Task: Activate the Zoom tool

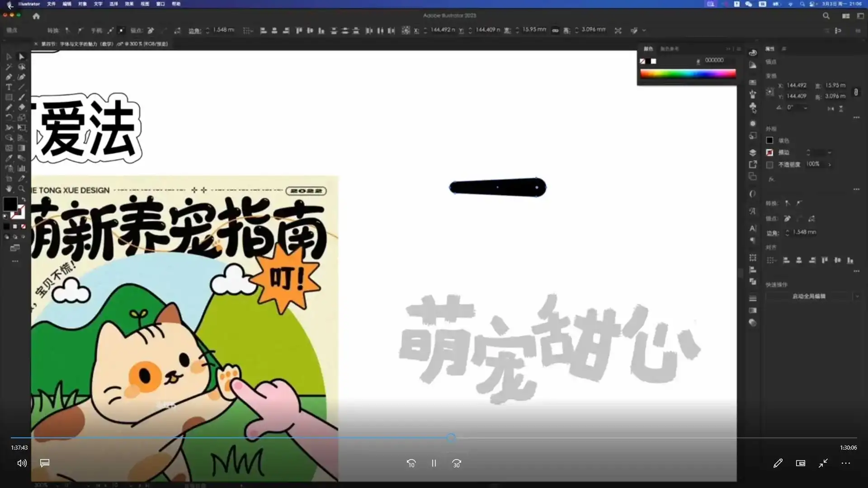Action: [21, 188]
